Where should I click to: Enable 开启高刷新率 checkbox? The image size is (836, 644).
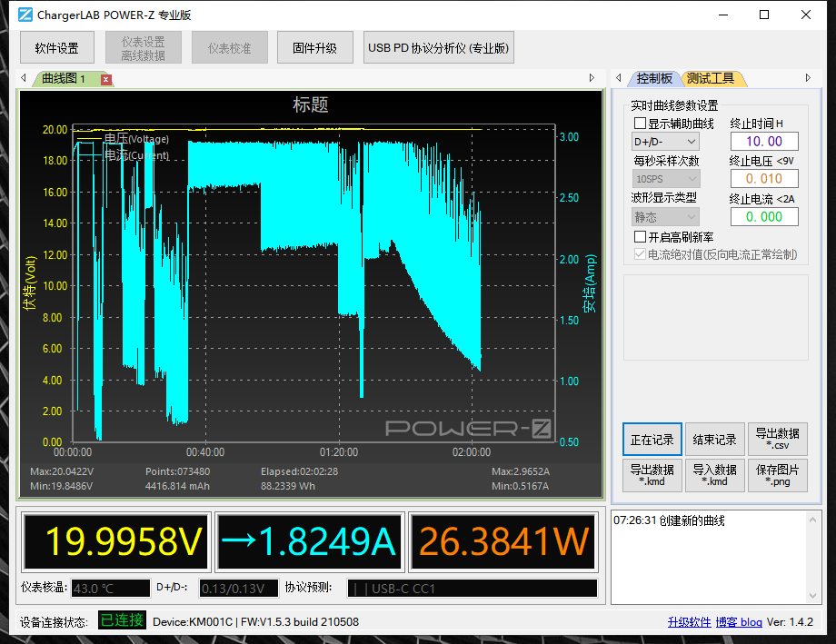pyautogui.click(x=641, y=237)
